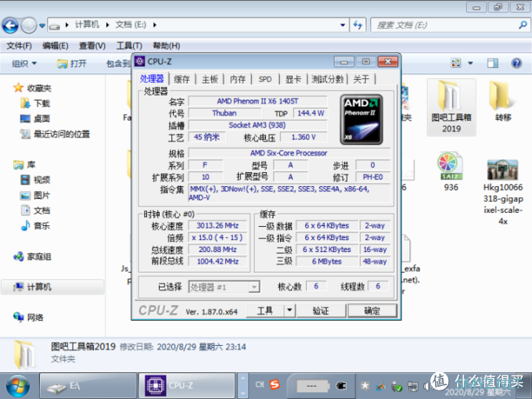This screenshot has height=399, width=532.
Task: Switch to the E:\ taskbar item
Action: click(88, 386)
